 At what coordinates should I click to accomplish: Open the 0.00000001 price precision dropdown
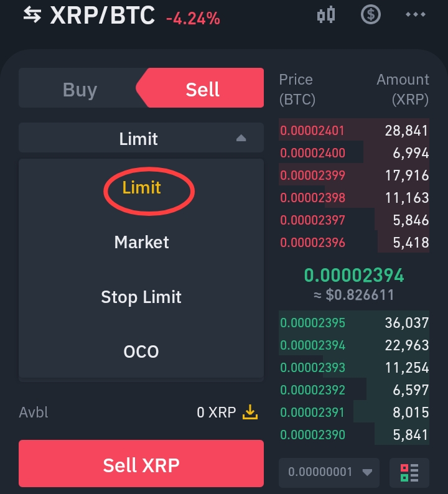pyautogui.click(x=329, y=472)
